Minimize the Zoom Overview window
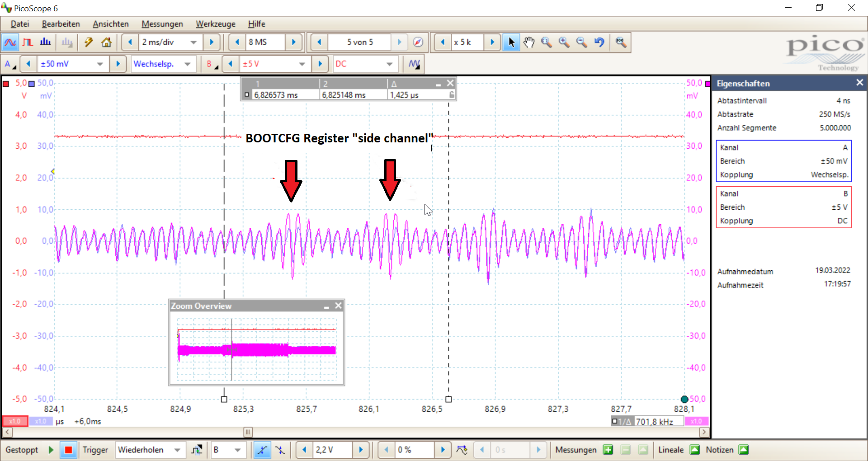Screen dimensions: 868x461 pyautogui.click(x=326, y=306)
